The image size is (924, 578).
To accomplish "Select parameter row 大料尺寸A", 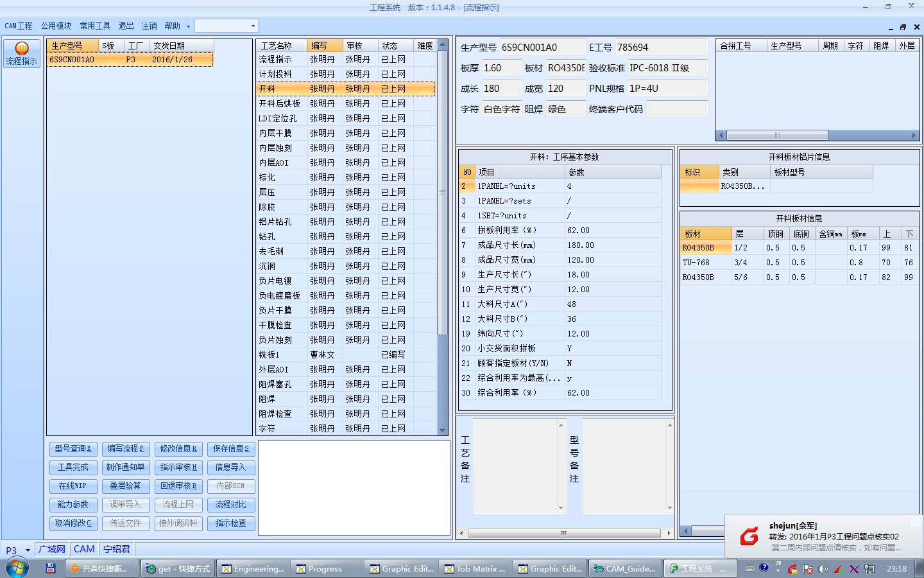I will coord(560,304).
